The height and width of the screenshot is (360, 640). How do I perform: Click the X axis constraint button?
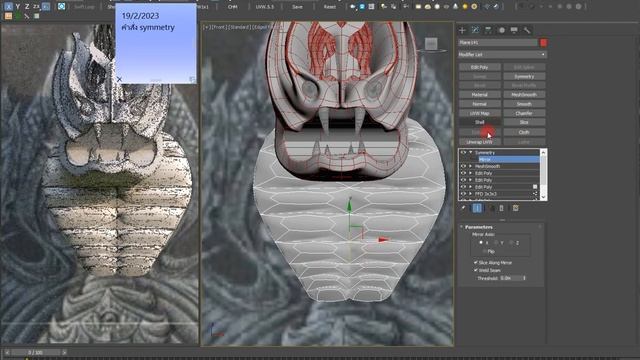point(8,7)
